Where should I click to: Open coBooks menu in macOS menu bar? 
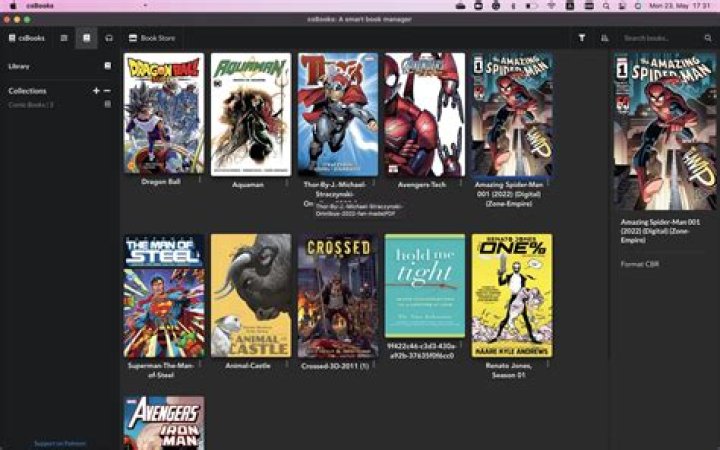point(39,6)
